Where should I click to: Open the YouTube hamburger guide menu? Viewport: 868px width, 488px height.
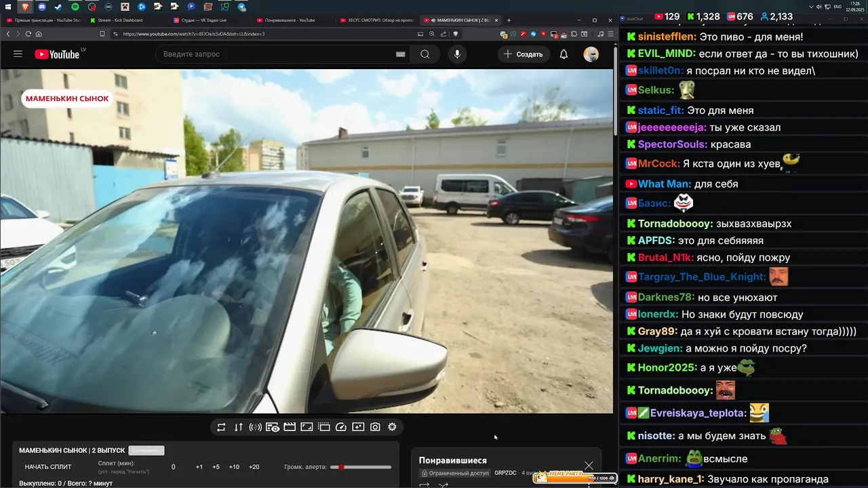[18, 54]
